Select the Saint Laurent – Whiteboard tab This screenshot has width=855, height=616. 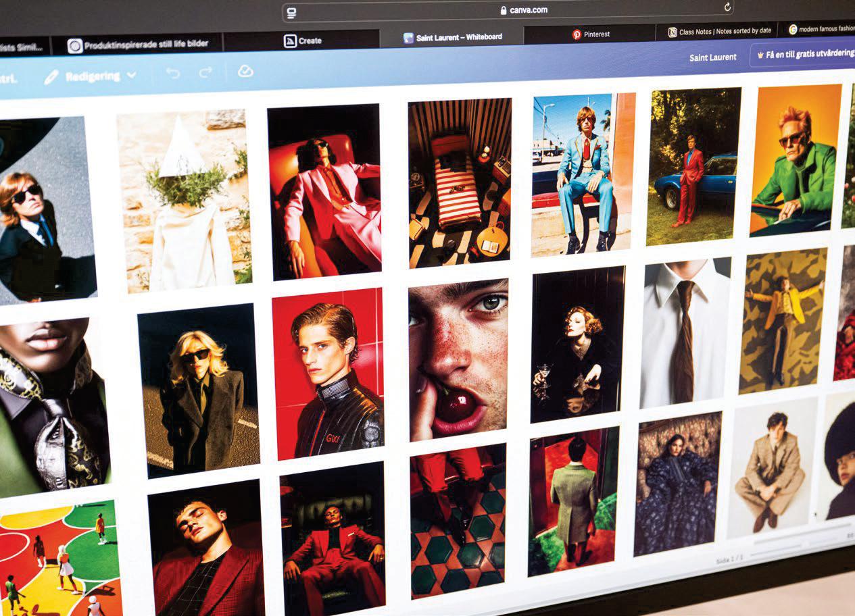[452, 37]
